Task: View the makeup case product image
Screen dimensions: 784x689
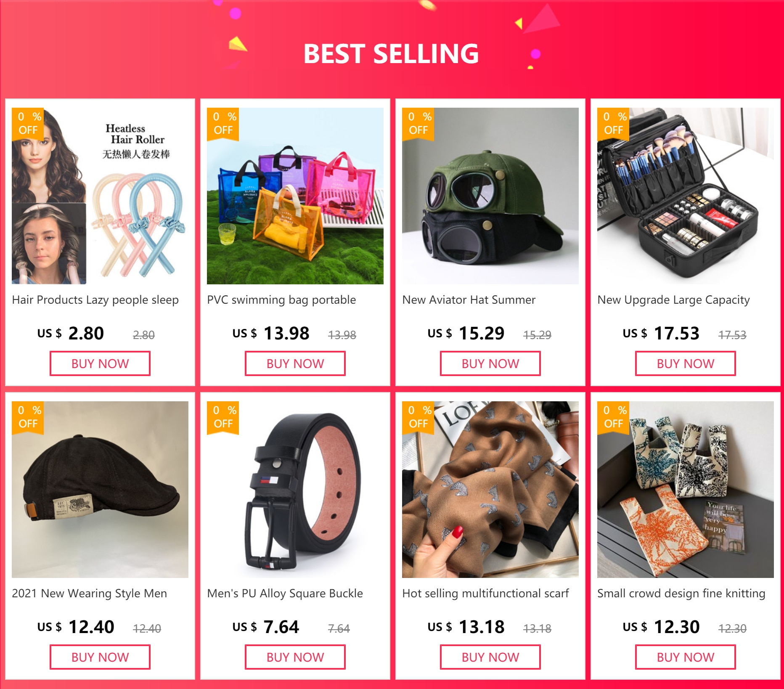Action: (x=686, y=196)
